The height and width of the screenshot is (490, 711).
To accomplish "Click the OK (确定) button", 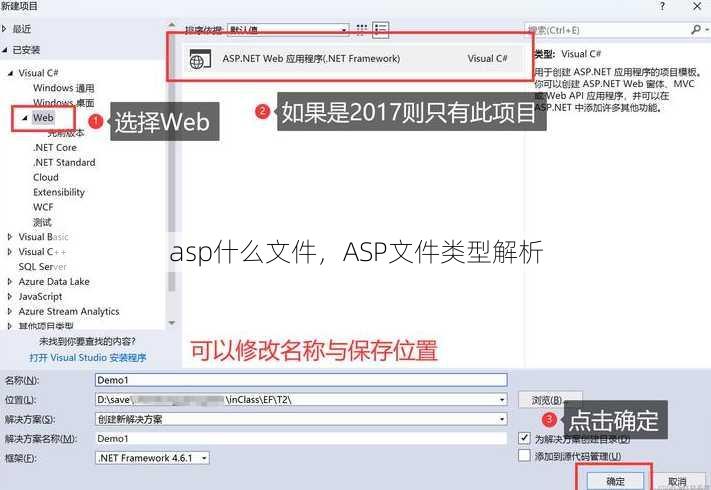I will 615,481.
